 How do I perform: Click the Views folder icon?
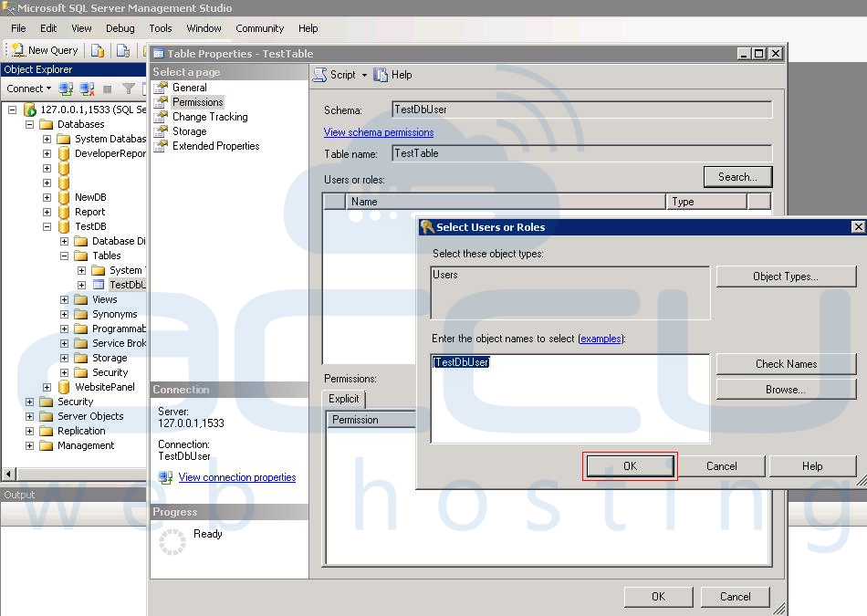(x=81, y=299)
